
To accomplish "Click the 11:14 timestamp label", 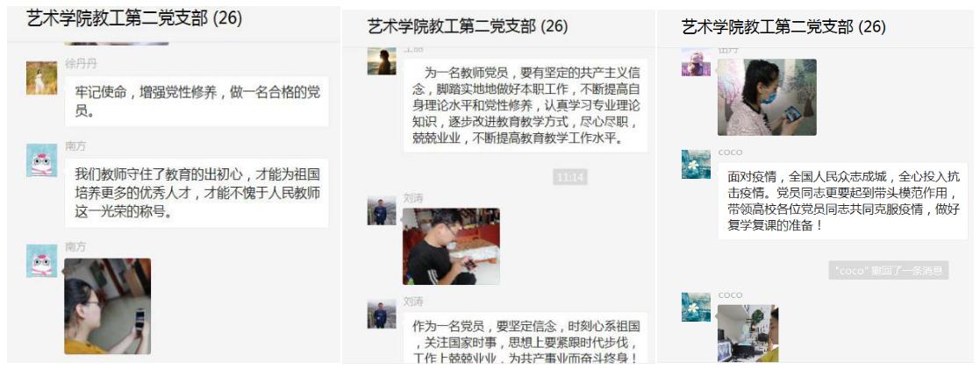I will 570,177.
